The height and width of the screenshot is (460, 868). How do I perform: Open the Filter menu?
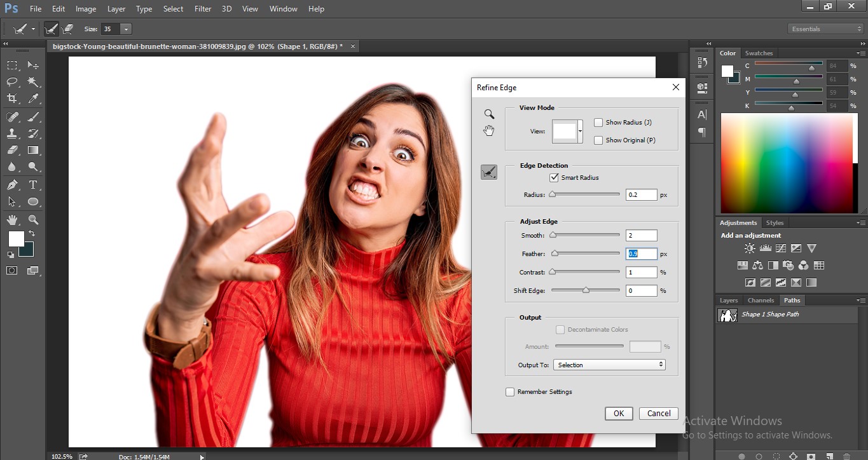(202, 8)
